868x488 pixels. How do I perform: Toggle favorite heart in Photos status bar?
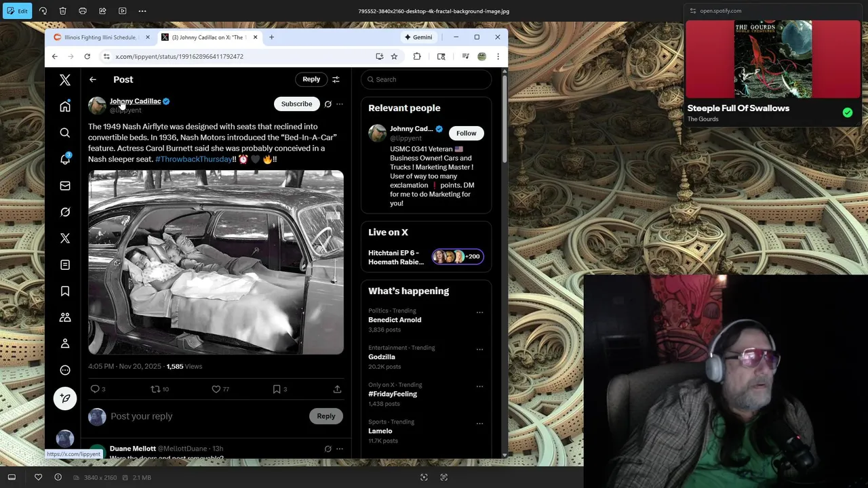[38, 477]
